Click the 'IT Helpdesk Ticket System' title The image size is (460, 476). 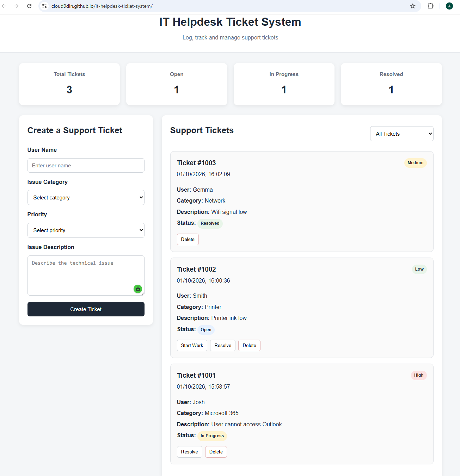click(230, 22)
